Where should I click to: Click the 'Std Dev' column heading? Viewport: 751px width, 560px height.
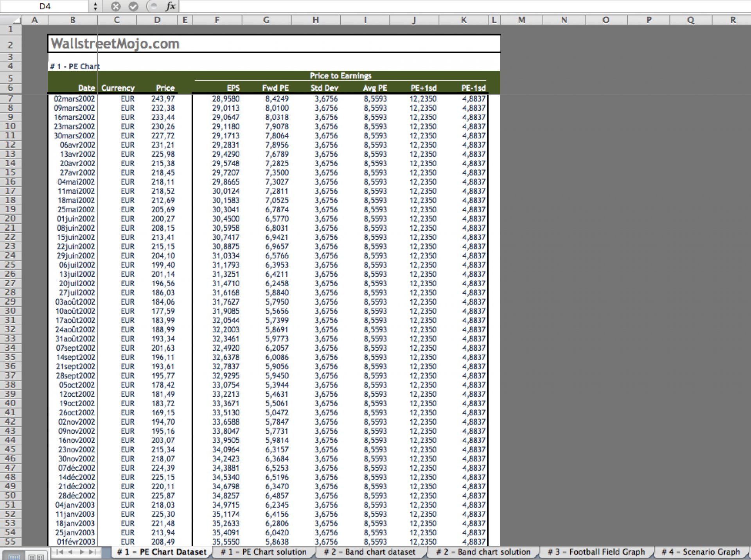324,88
